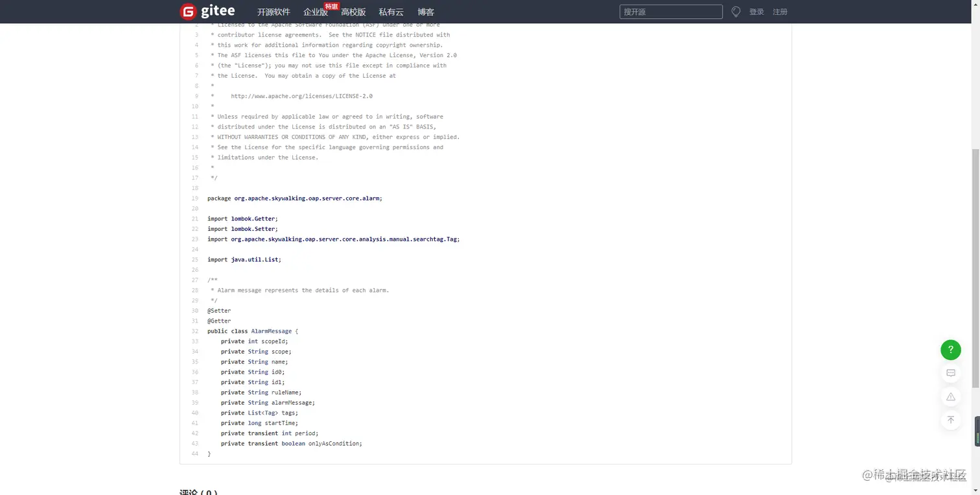Screen dimensions: 980x495
Task: Click the Apache license URL in line 9
Action: (x=301, y=96)
